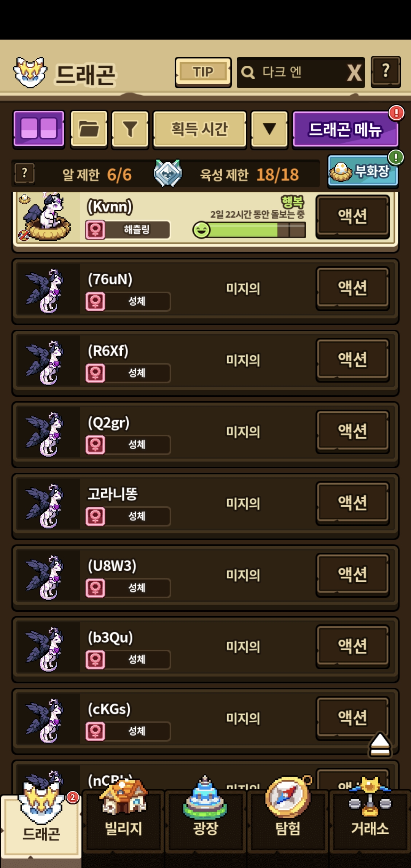411x868 pixels.
Task: Open the folder icon button
Action: pyautogui.click(x=89, y=129)
